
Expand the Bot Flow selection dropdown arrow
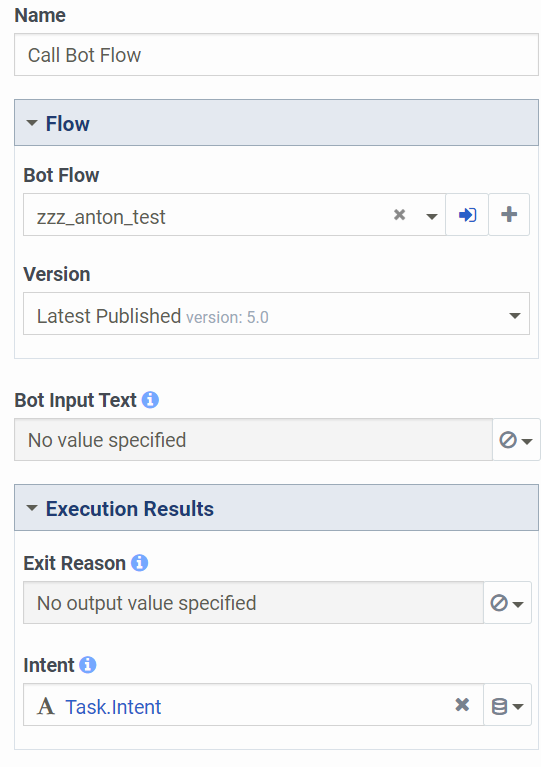(x=431, y=216)
